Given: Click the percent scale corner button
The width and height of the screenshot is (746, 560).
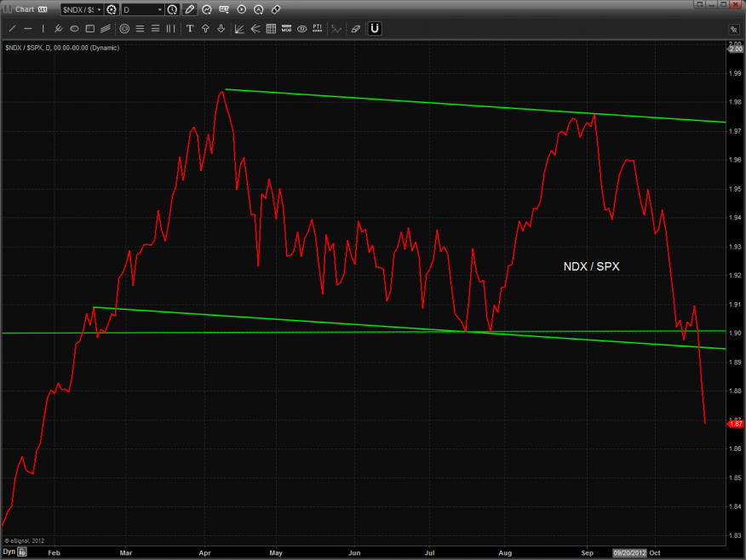Looking at the screenshot, I should [x=733, y=30].
